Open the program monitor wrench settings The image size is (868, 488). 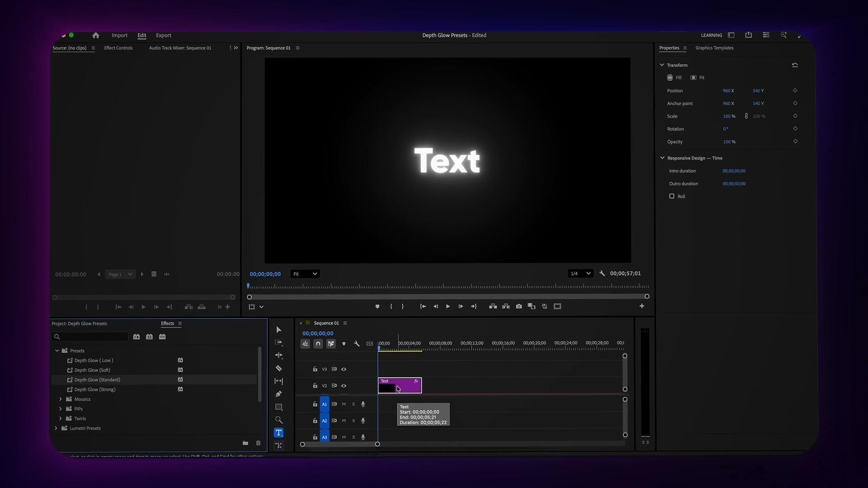tap(602, 273)
